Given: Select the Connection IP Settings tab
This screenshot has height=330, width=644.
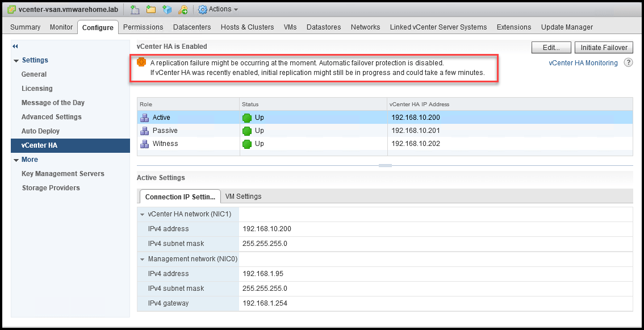Looking at the screenshot, I should (180, 197).
